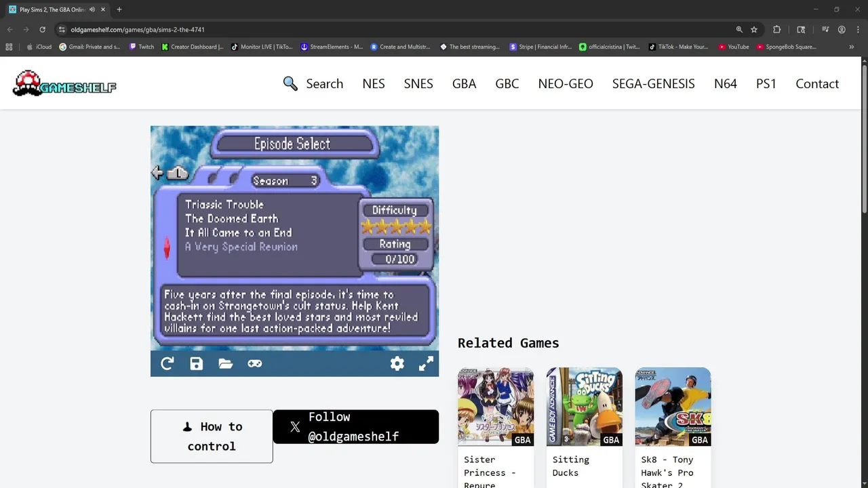The height and width of the screenshot is (488, 868).
Task: Open the Gmail bookmark
Action: 90,47
